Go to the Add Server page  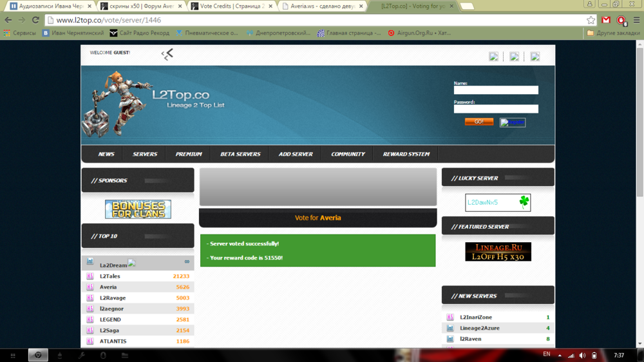296,155
